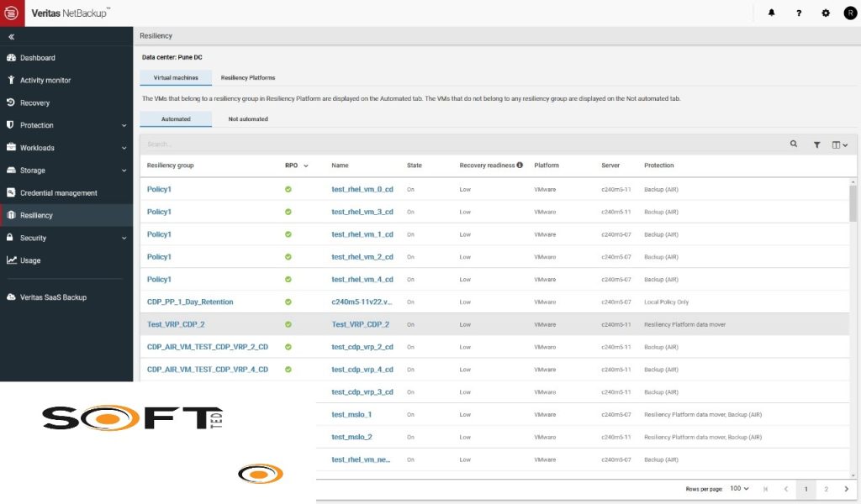Click the Server column header
The height and width of the screenshot is (504, 861).
(610, 165)
